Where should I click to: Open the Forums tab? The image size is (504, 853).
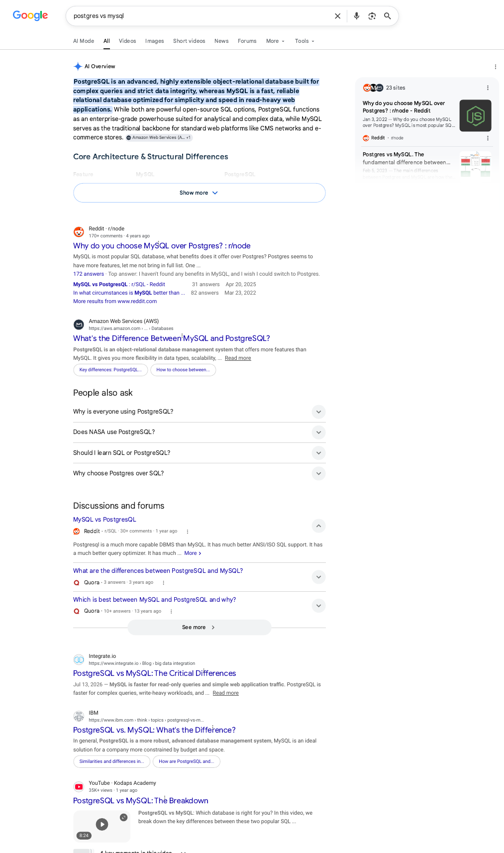[x=247, y=41]
